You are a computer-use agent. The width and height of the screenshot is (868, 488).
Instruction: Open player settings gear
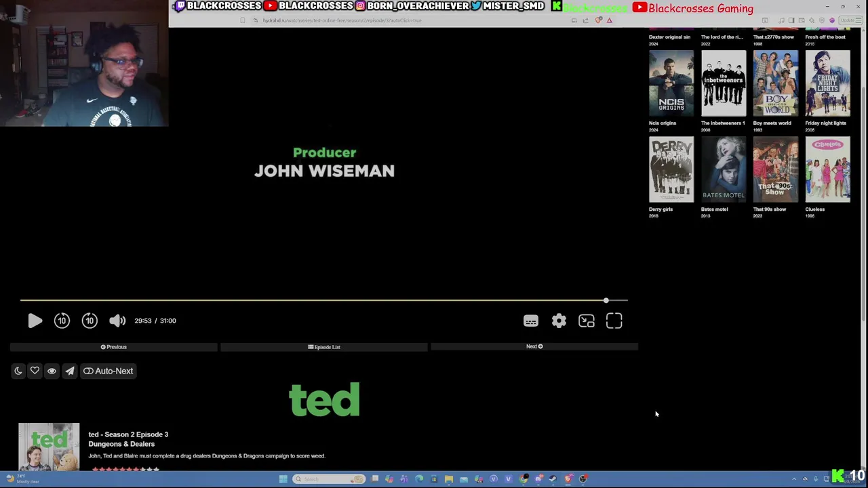click(x=559, y=321)
